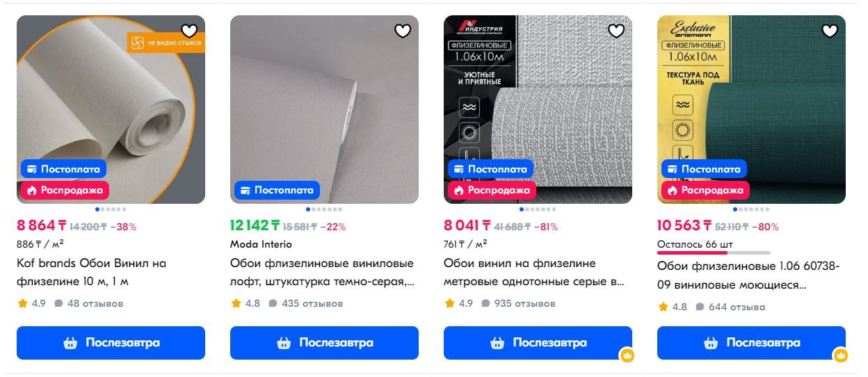
Task: Add gray Industriya wallpaper to favorites via heart
Action: click(x=616, y=31)
